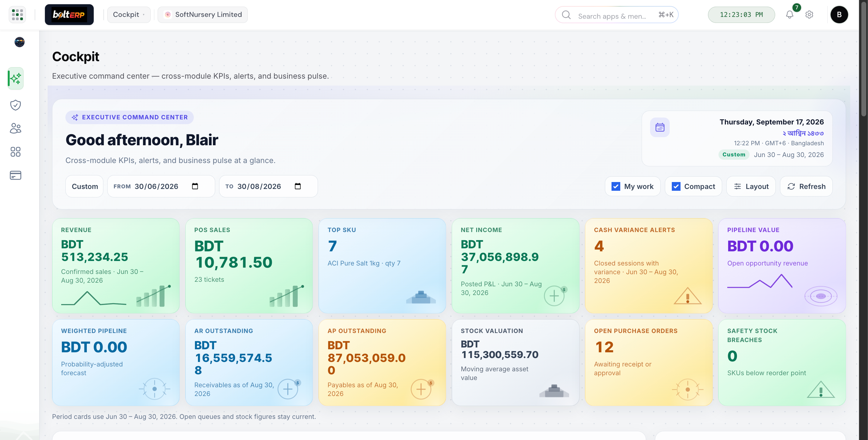Screen dimensions: 868x440
Task: Open the people sidebar icon
Action: pyautogui.click(x=15, y=128)
